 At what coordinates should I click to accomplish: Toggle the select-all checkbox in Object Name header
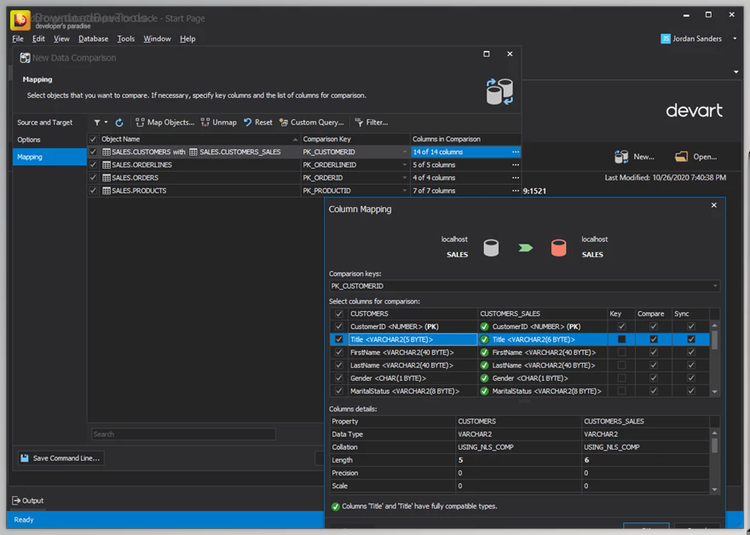(x=93, y=139)
